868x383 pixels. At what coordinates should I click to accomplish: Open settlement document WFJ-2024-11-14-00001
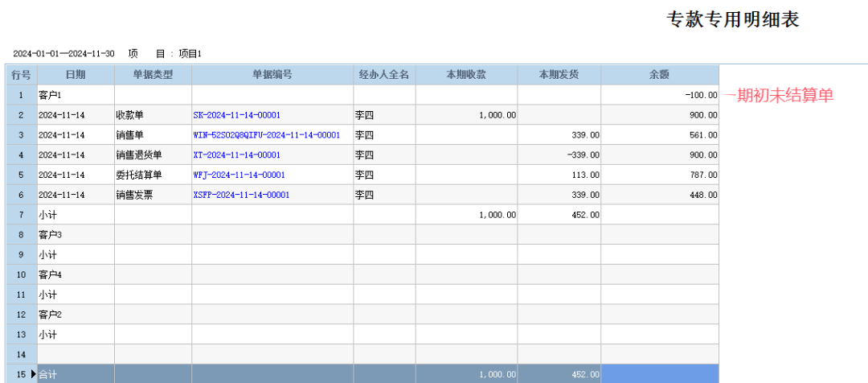(x=240, y=175)
